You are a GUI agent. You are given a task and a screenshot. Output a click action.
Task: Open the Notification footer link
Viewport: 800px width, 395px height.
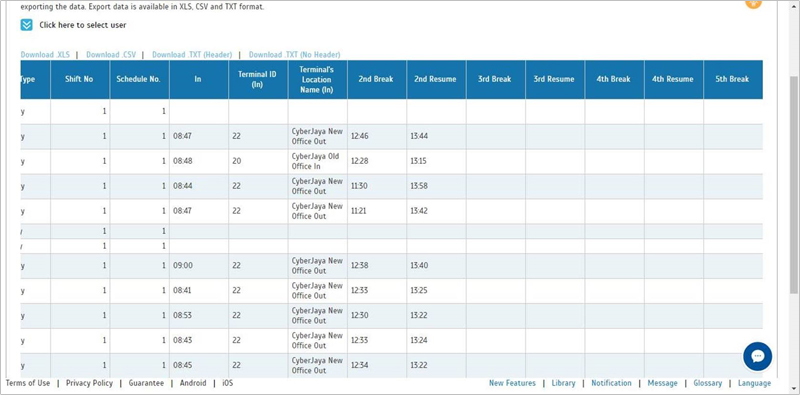point(611,383)
